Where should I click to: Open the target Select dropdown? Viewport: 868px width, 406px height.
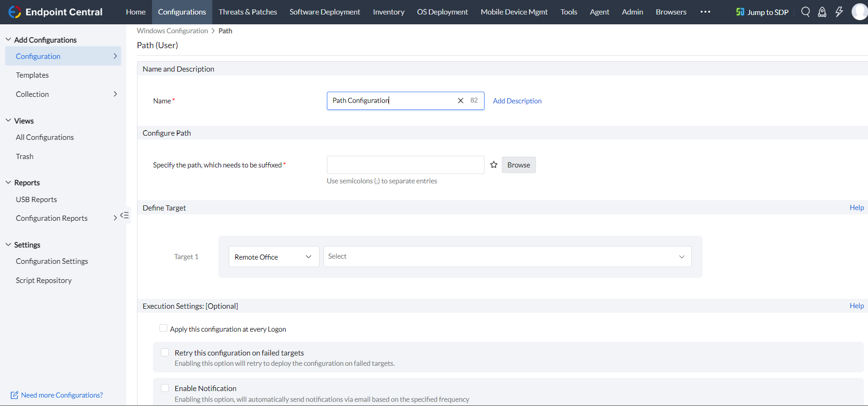click(x=507, y=257)
